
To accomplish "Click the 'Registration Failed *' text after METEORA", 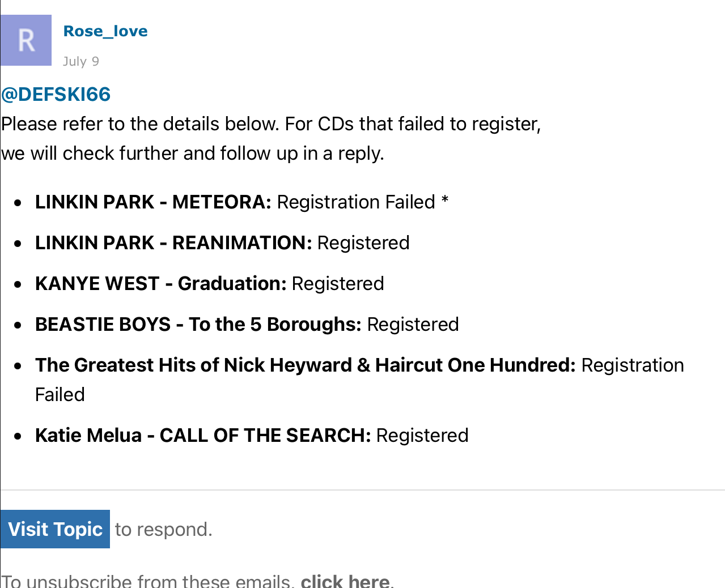I will [363, 202].
